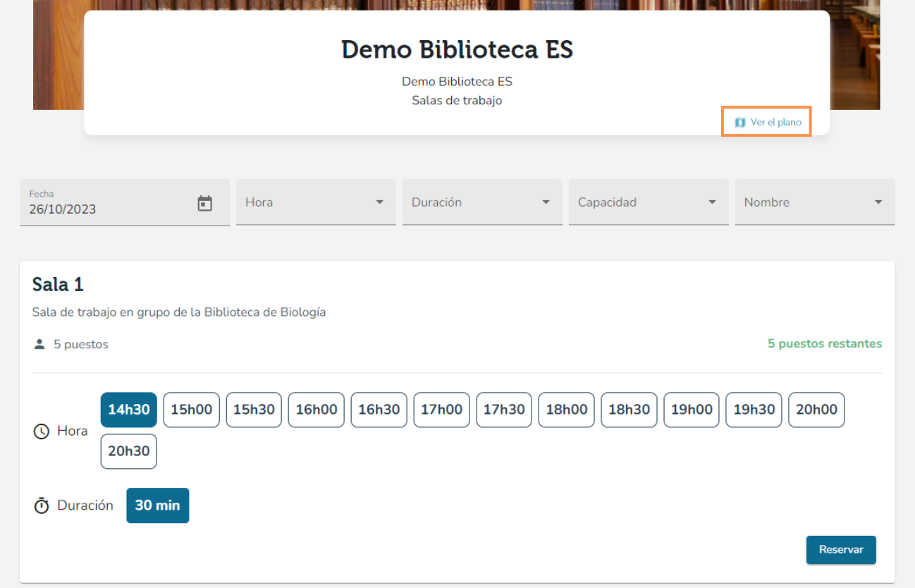Choose the 15h30 time slot

pyautogui.click(x=254, y=410)
